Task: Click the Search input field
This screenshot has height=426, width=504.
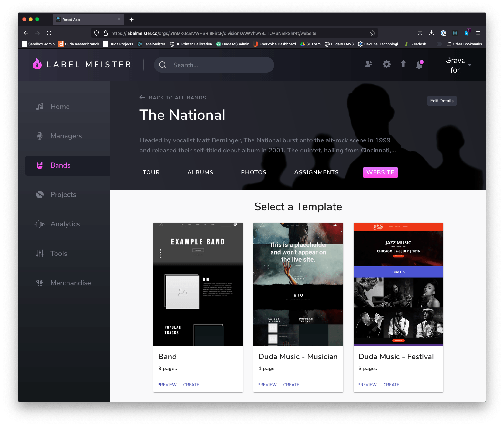Action: pyautogui.click(x=214, y=65)
